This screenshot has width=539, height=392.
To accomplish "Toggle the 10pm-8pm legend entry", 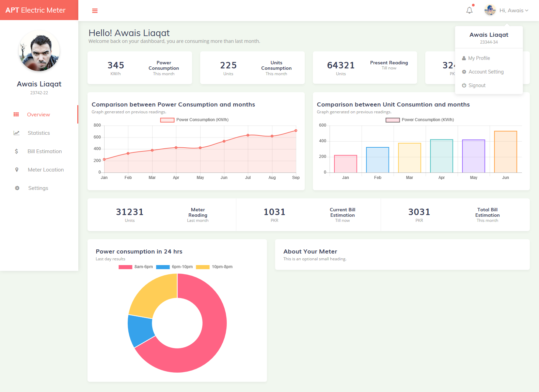I will pyautogui.click(x=214, y=267).
